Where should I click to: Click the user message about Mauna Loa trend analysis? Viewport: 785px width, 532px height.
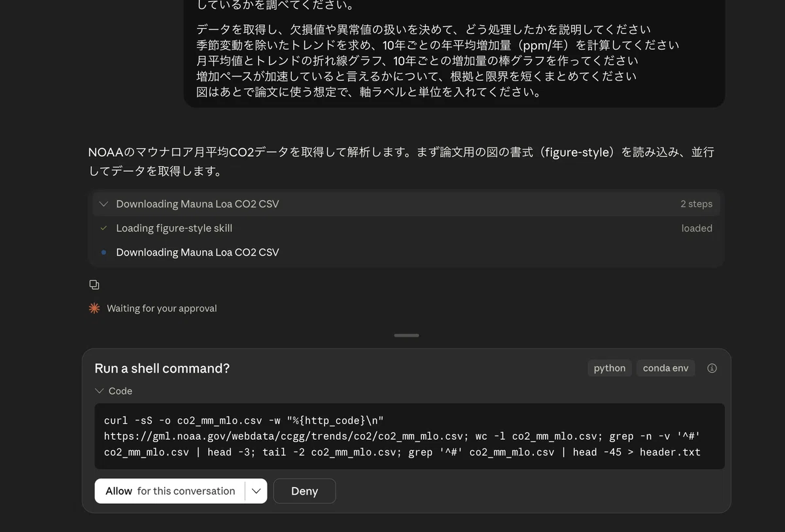coord(454,54)
